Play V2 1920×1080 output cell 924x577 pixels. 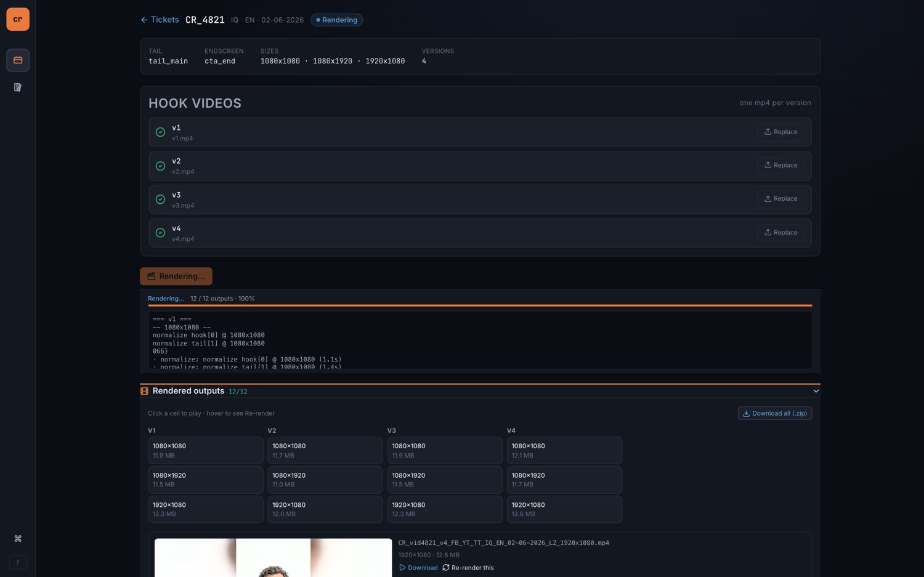click(x=325, y=509)
